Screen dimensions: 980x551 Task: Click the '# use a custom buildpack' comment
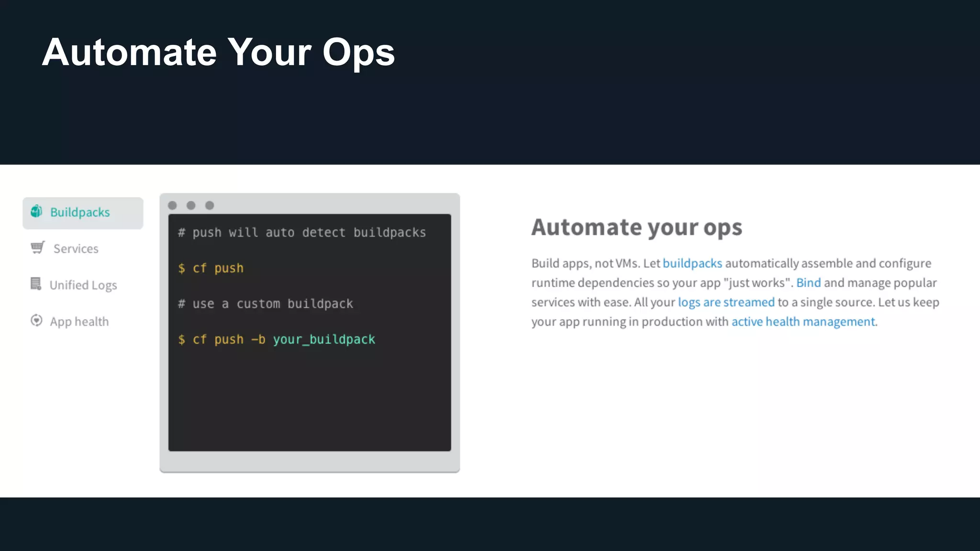tap(265, 304)
